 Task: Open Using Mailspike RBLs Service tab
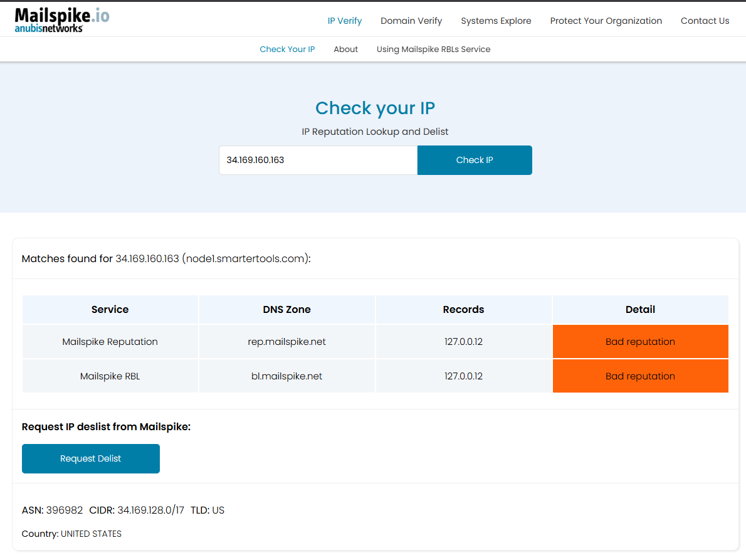point(433,49)
